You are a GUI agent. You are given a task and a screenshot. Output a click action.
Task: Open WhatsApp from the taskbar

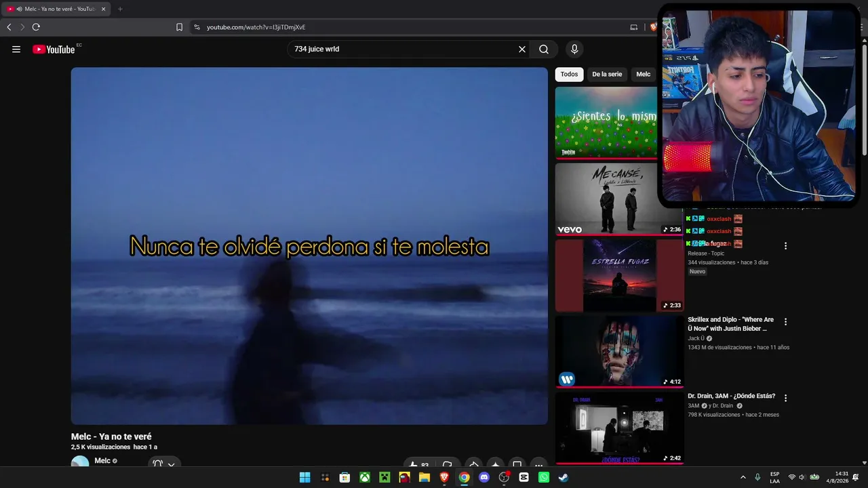[544, 477]
